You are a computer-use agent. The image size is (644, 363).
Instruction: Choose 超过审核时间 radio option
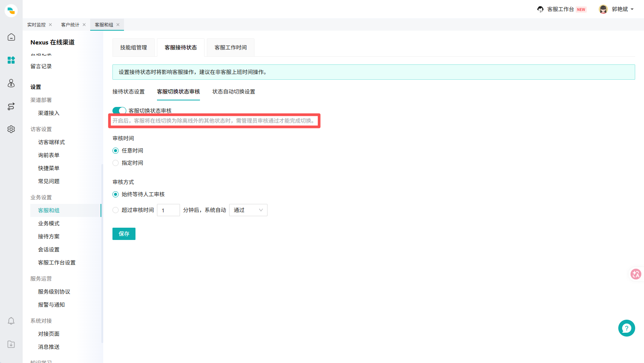[x=116, y=210]
